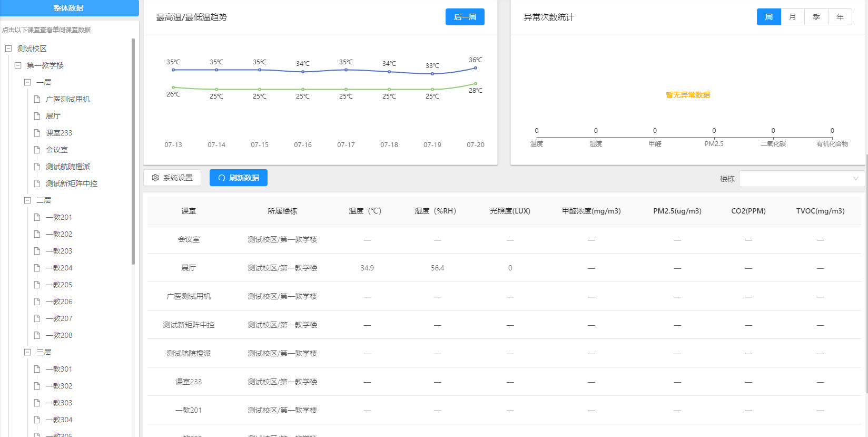
Task: Collapse the 一层 floor node
Action: coord(27,82)
